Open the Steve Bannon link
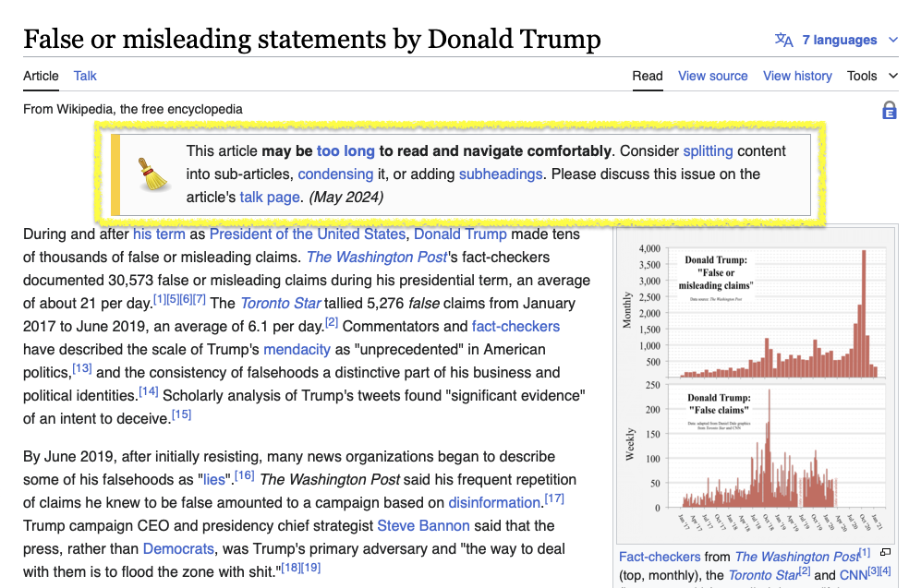The image size is (909, 588). coord(423,525)
